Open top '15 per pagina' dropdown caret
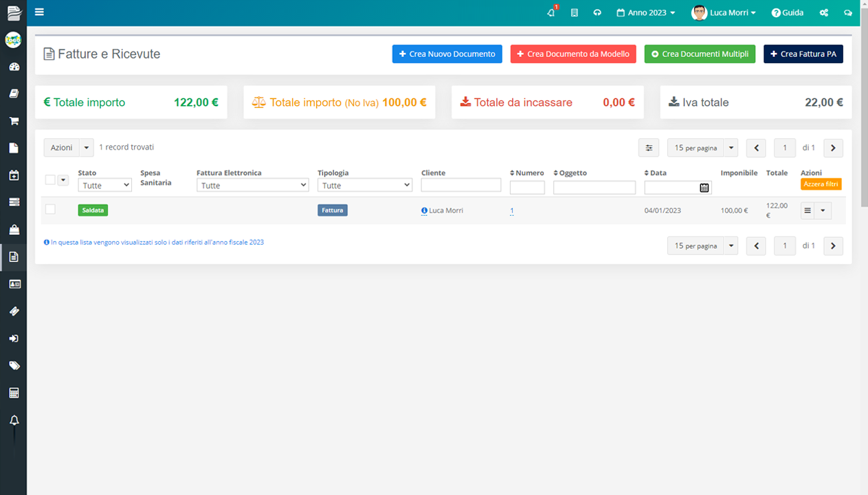Viewport: 868px width, 495px height. pos(731,148)
